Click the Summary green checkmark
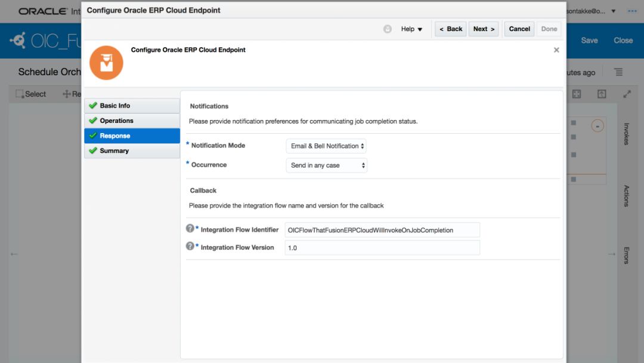Screen dimensions: 644x363 coord(93,150)
